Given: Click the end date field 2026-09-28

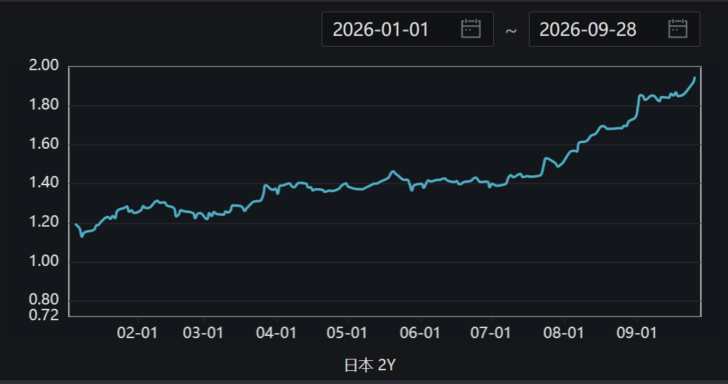Looking at the screenshot, I should click(614, 29).
